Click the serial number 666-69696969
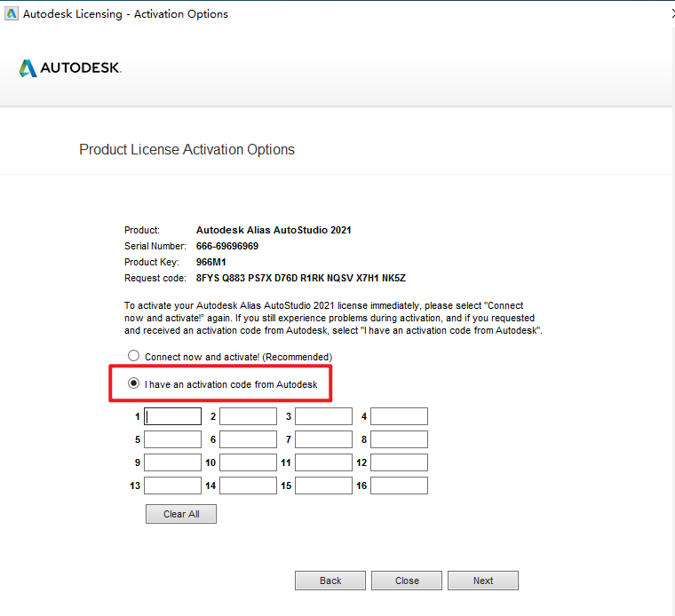This screenshot has width=675, height=616. [x=227, y=246]
